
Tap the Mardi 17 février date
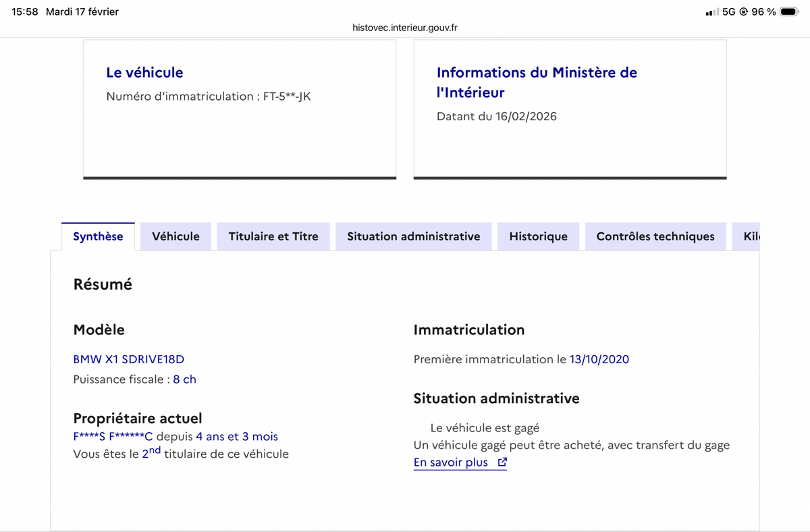82,12
